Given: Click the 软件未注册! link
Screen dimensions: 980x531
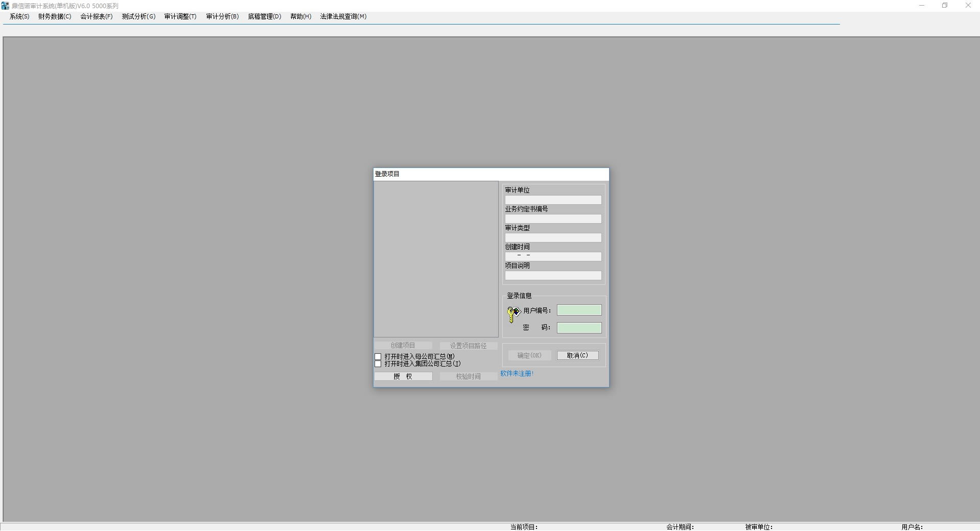Looking at the screenshot, I should click(x=517, y=373).
